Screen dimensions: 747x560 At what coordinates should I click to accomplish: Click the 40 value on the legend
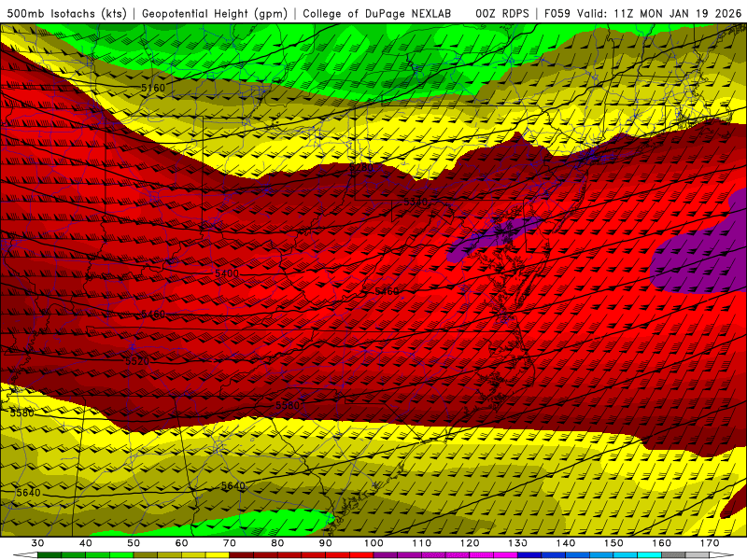point(85,543)
